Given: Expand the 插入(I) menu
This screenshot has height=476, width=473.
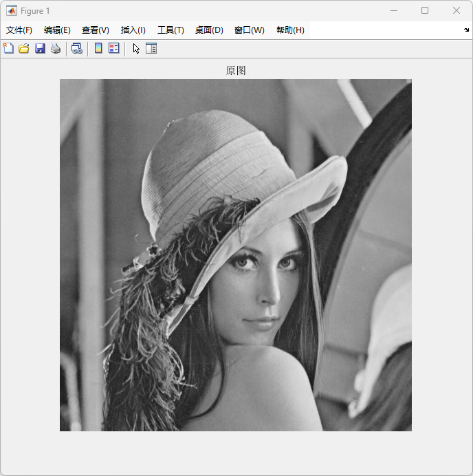Looking at the screenshot, I should pyautogui.click(x=133, y=30).
